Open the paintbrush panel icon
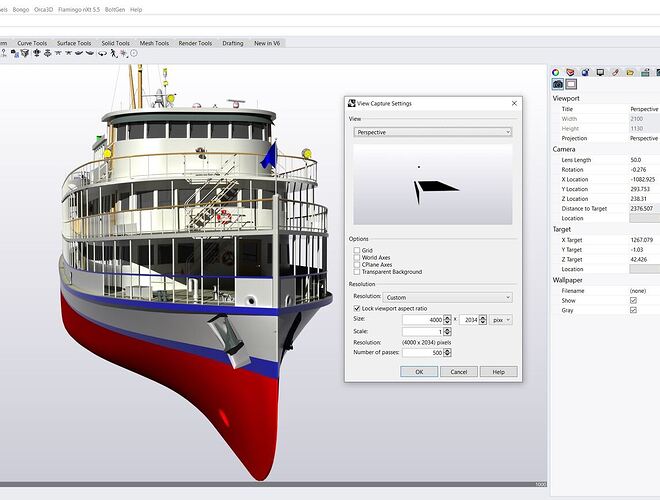The width and height of the screenshot is (660, 500). (x=615, y=72)
